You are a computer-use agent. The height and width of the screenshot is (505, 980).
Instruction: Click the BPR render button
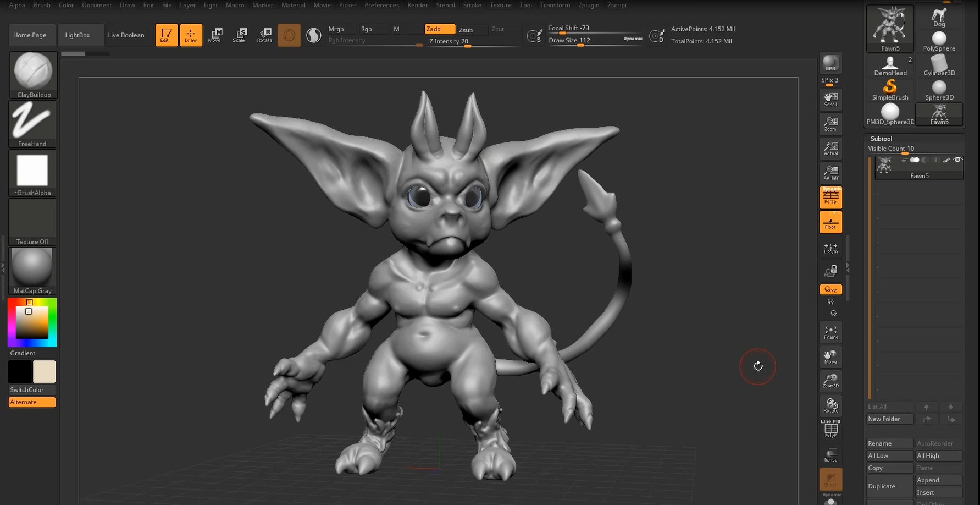coord(830,63)
